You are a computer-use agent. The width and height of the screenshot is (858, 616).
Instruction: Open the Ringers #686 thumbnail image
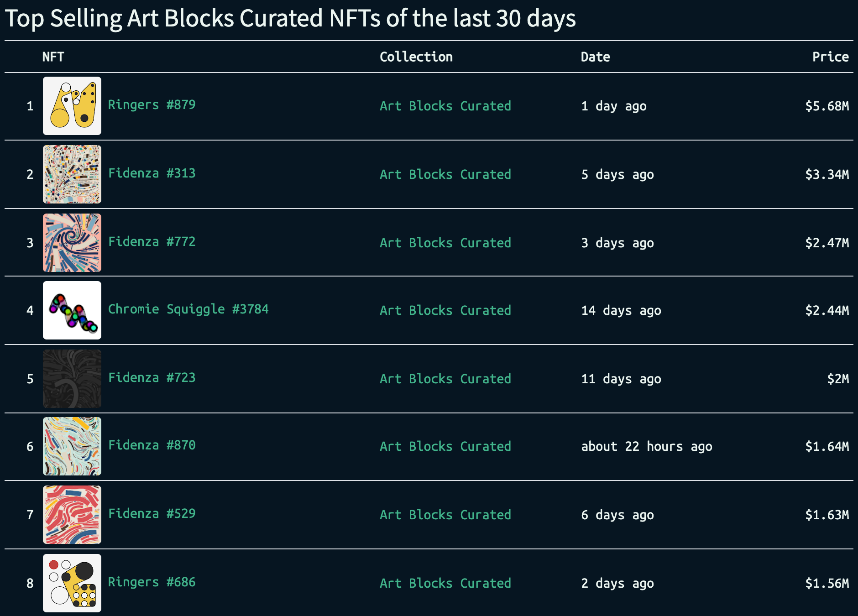click(x=72, y=583)
